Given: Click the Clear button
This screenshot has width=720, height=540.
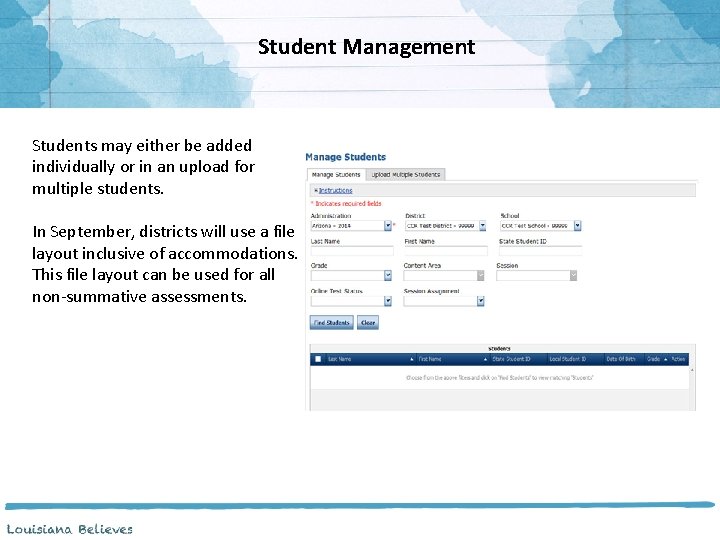Looking at the screenshot, I should (x=368, y=322).
